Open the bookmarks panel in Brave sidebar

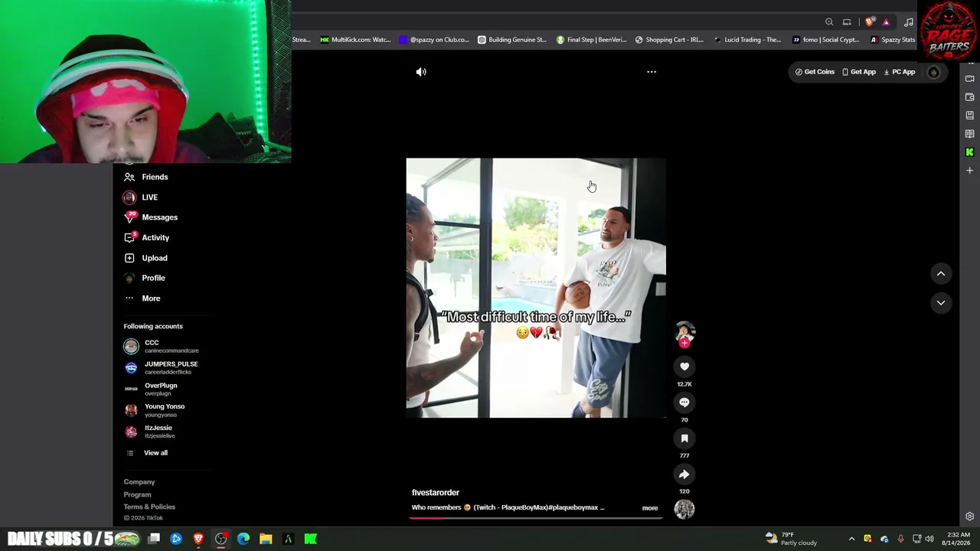(969, 116)
